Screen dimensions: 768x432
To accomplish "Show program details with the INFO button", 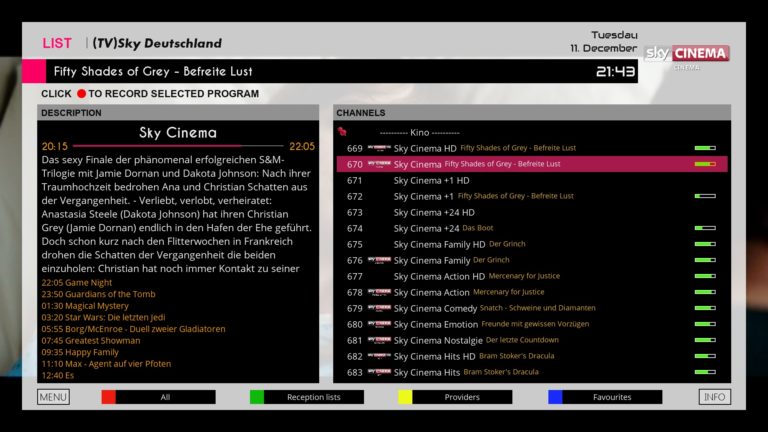I will (715, 397).
